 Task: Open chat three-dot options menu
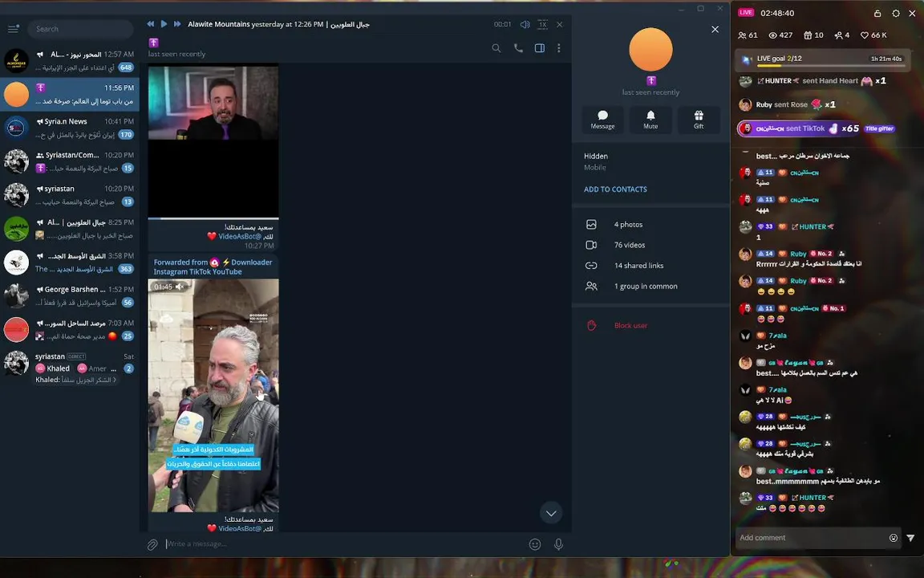coord(558,48)
